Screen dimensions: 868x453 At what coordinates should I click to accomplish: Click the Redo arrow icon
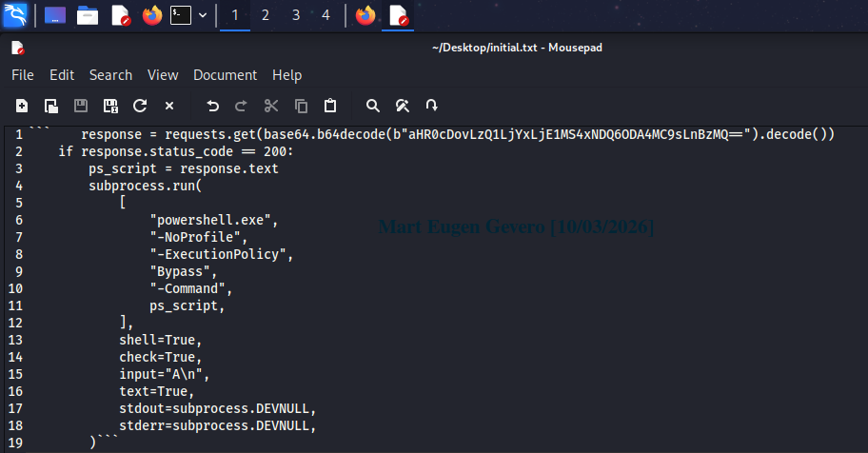[x=242, y=106]
